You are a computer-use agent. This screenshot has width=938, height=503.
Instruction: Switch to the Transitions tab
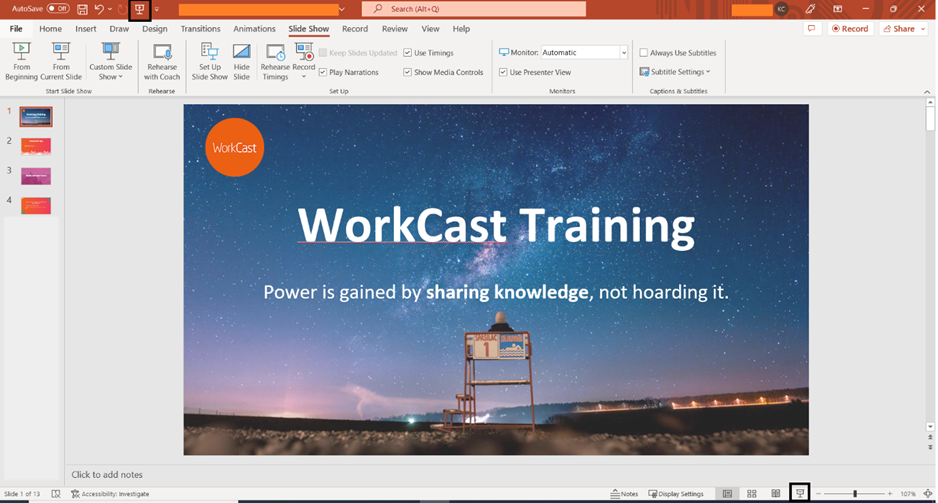[x=200, y=29]
